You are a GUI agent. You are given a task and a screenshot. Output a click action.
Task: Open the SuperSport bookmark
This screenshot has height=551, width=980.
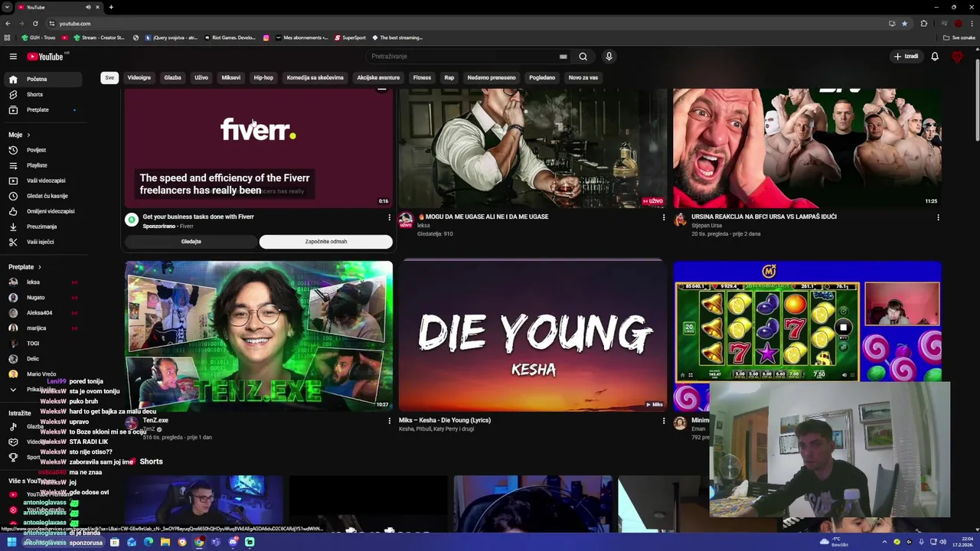(349, 37)
